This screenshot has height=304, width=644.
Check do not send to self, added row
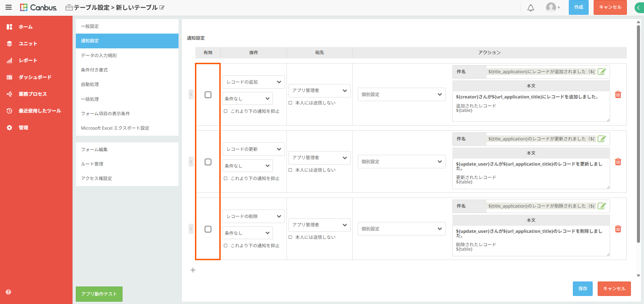click(x=290, y=103)
